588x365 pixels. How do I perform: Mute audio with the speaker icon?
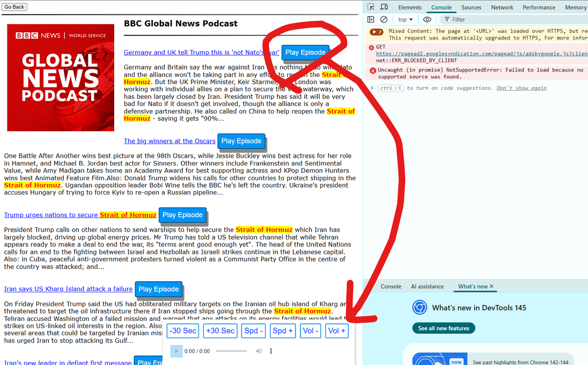(259, 351)
